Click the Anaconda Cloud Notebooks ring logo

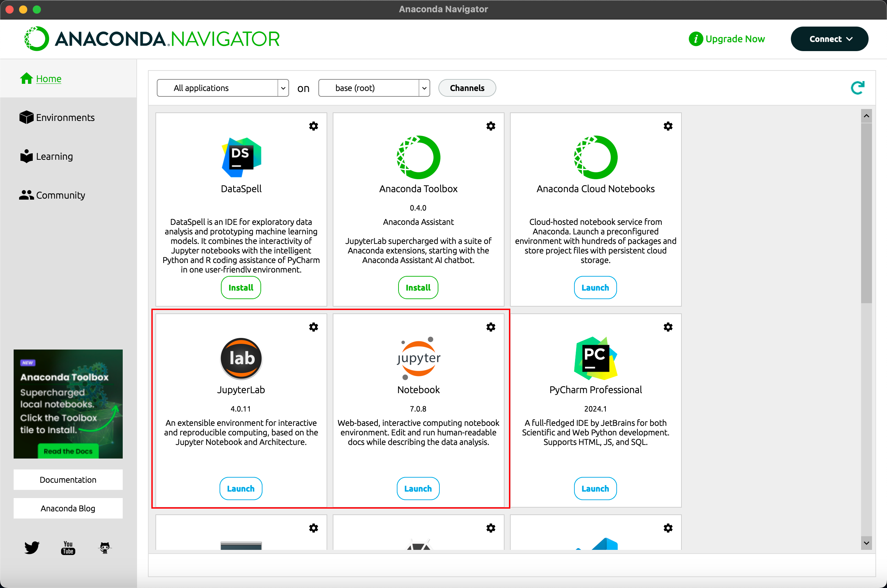pyautogui.click(x=596, y=157)
